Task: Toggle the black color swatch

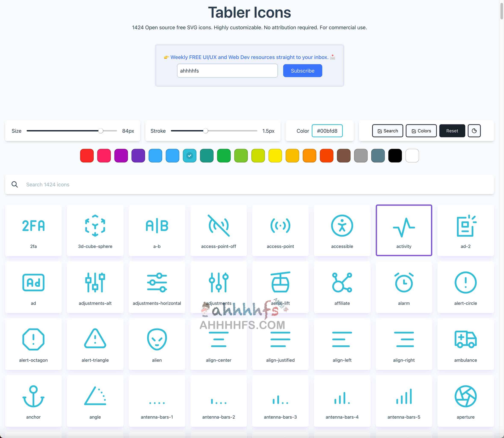Action: point(395,155)
